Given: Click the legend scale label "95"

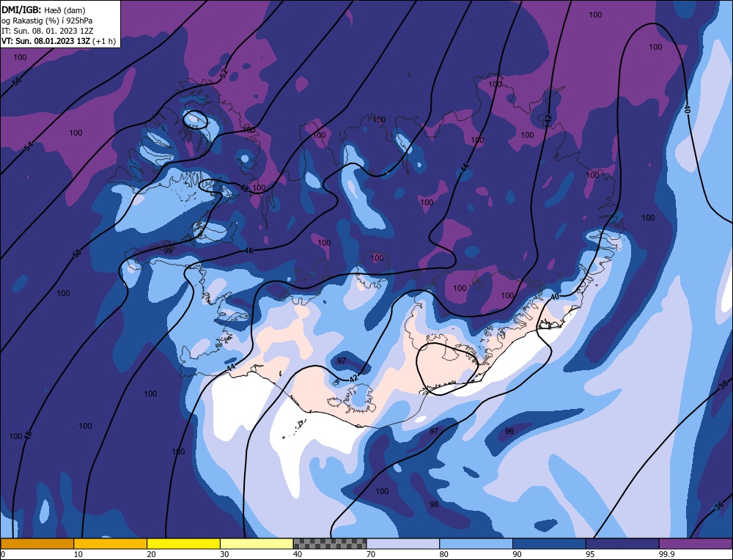Looking at the screenshot, I should [x=590, y=554].
